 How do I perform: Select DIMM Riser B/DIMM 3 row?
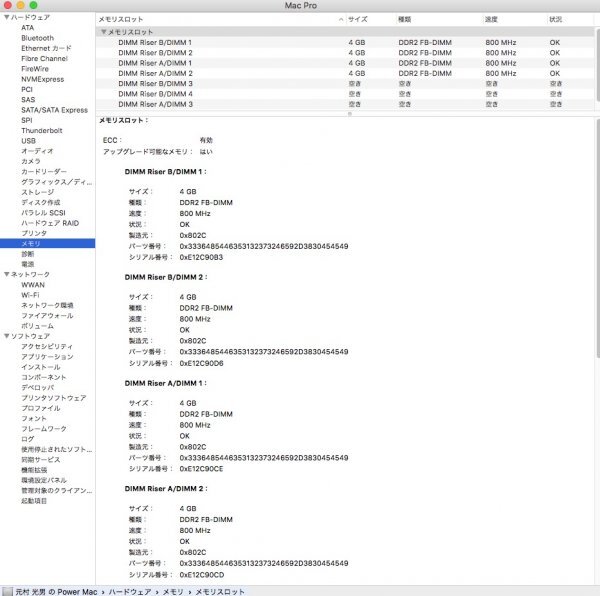[x=345, y=84]
